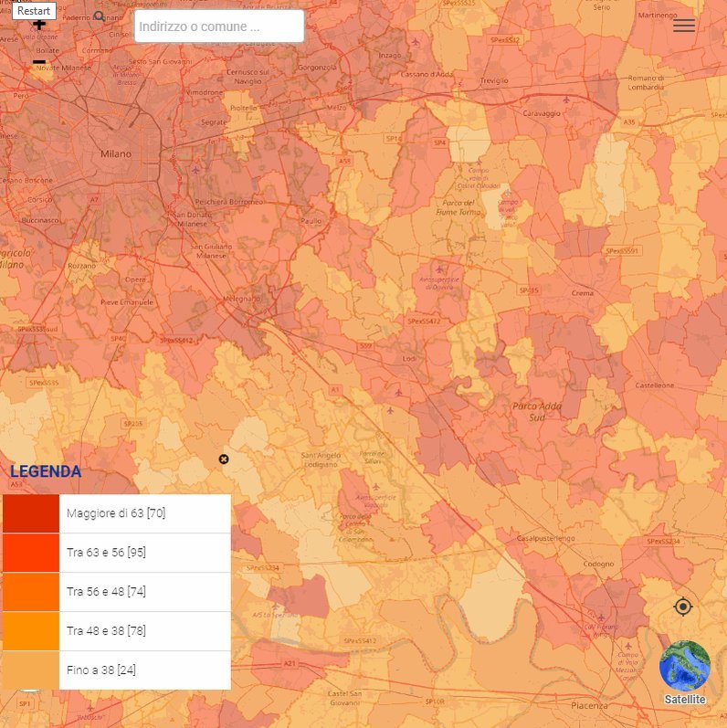
Task: Click the Lodi label on the map
Action: (x=409, y=359)
